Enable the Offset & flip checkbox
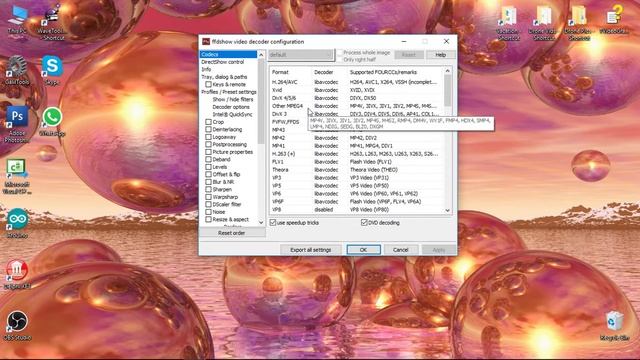Viewport: 640px width, 360px height. (x=208, y=174)
